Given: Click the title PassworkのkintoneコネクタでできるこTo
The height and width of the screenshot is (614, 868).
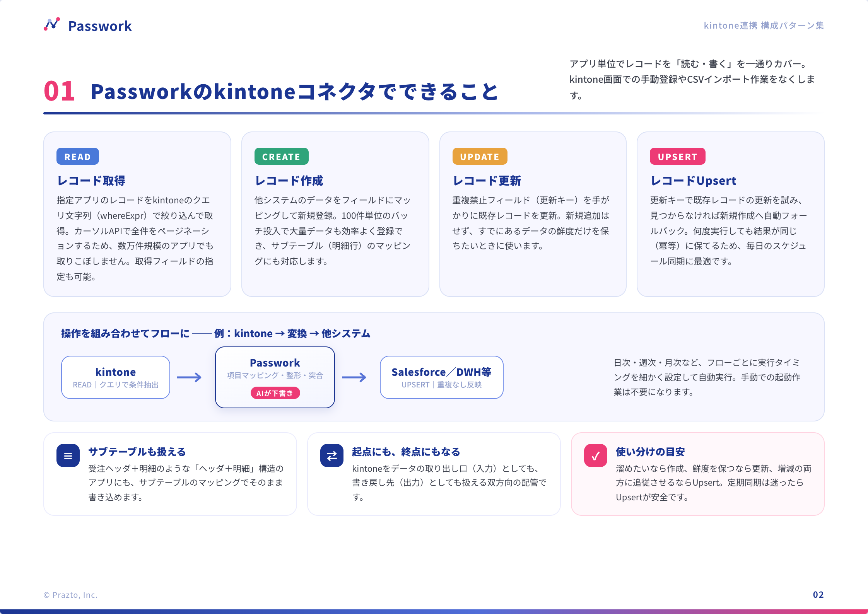Looking at the screenshot, I should [x=294, y=92].
